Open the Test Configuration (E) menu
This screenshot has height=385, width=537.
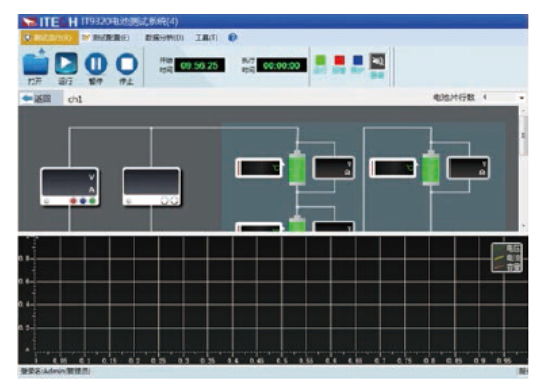(x=106, y=38)
